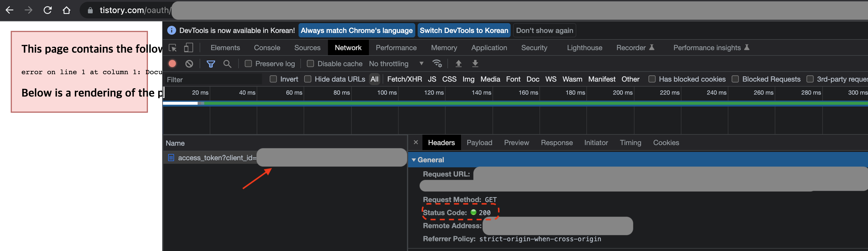Open the No throttling dropdown
This screenshot has height=251, width=868.
pos(396,63)
